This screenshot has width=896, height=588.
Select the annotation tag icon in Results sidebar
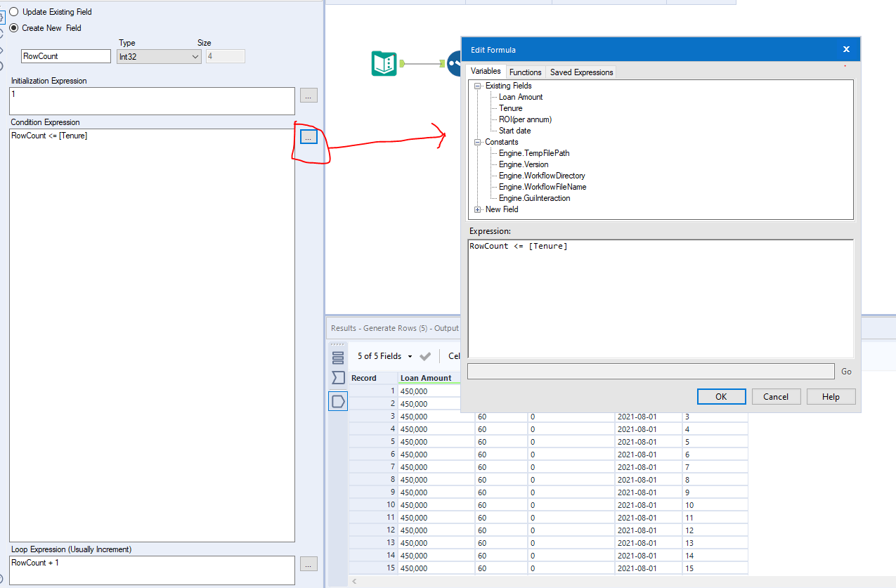(338, 400)
